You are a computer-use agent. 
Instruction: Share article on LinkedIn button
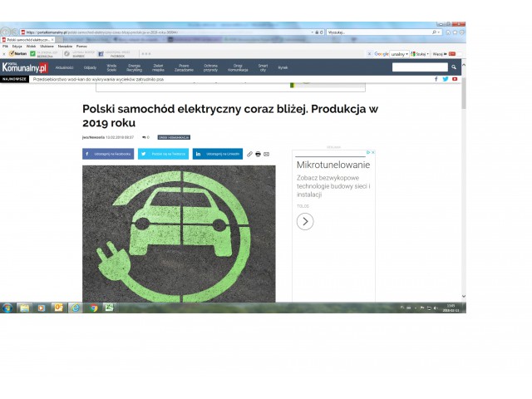tap(218, 154)
